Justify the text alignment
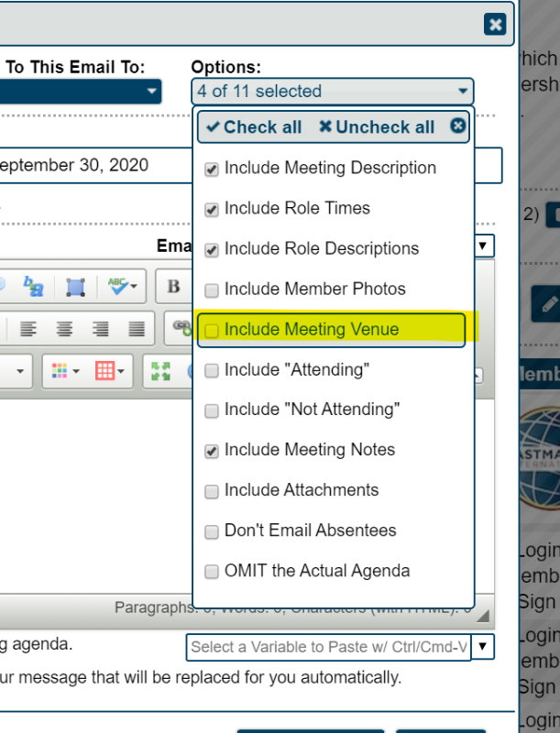Viewport: 560px width, 733px height. click(137, 329)
